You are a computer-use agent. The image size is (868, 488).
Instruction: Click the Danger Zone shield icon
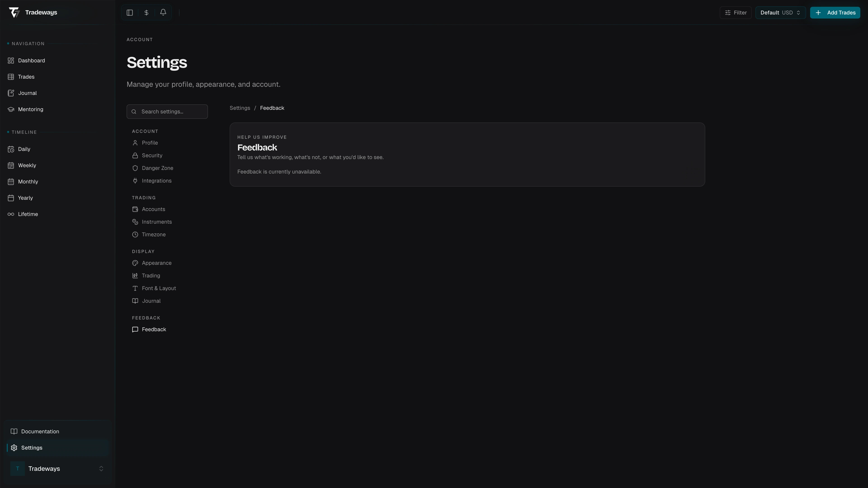[135, 168]
